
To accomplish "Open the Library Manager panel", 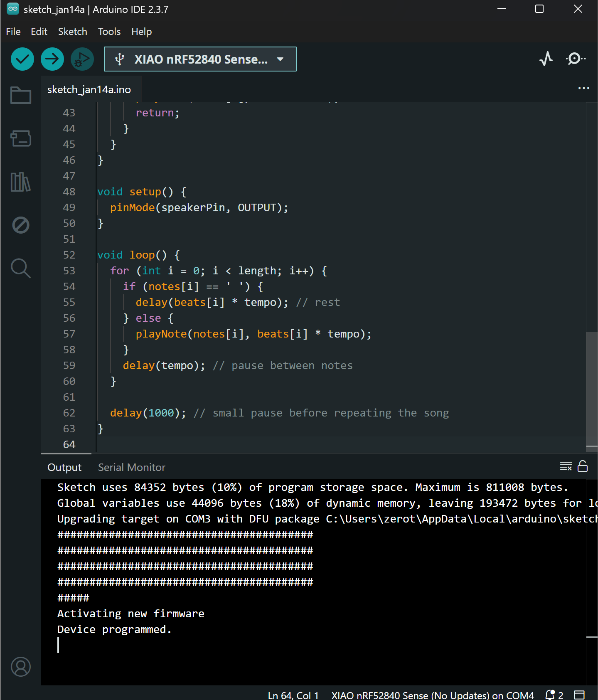I will coord(21,182).
